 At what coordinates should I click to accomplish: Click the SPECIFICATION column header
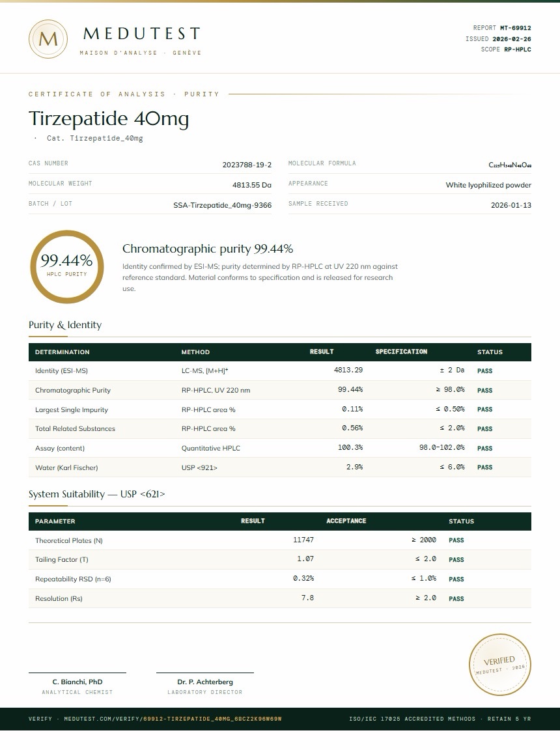(x=401, y=352)
